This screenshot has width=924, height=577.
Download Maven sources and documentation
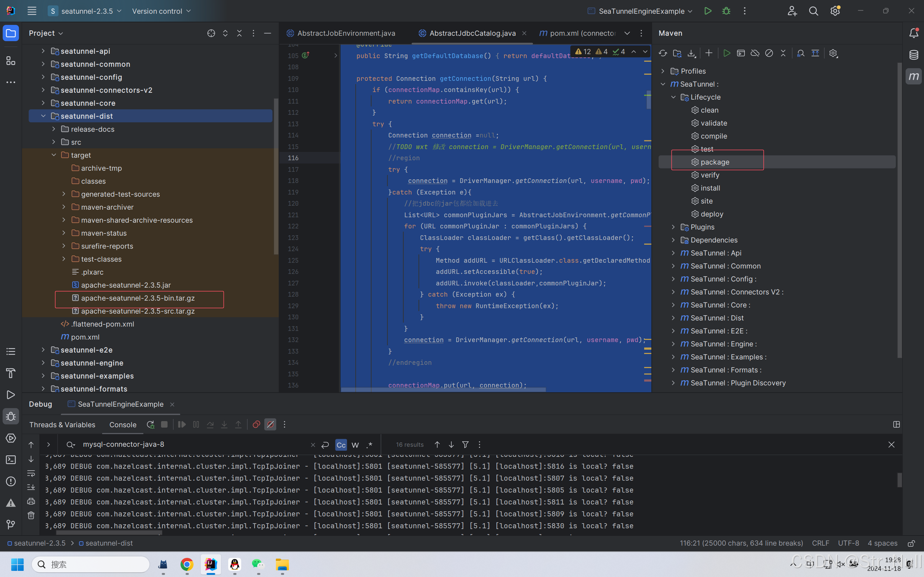(x=691, y=53)
